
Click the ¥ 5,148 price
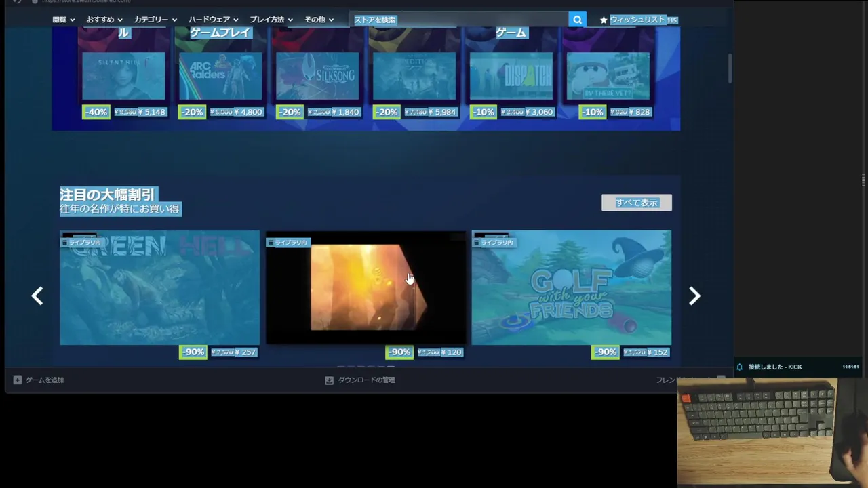click(x=152, y=112)
